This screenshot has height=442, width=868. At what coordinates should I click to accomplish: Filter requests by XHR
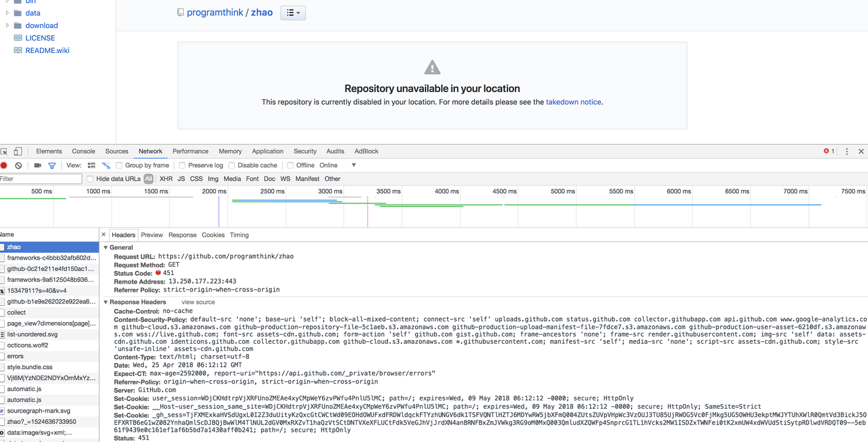[x=166, y=179]
